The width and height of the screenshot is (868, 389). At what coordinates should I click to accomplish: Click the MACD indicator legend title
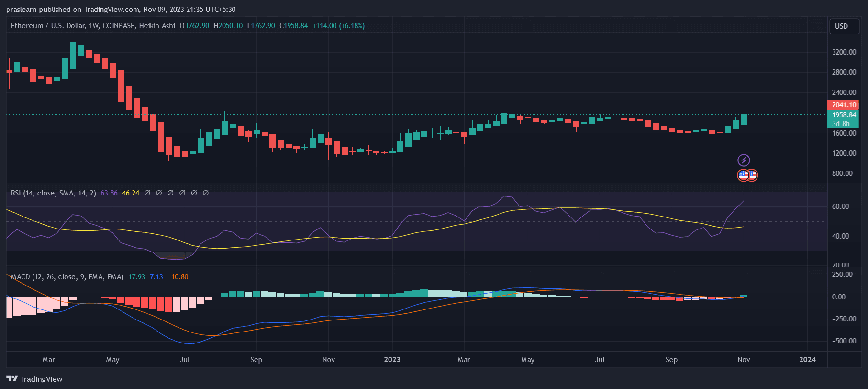click(67, 277)
